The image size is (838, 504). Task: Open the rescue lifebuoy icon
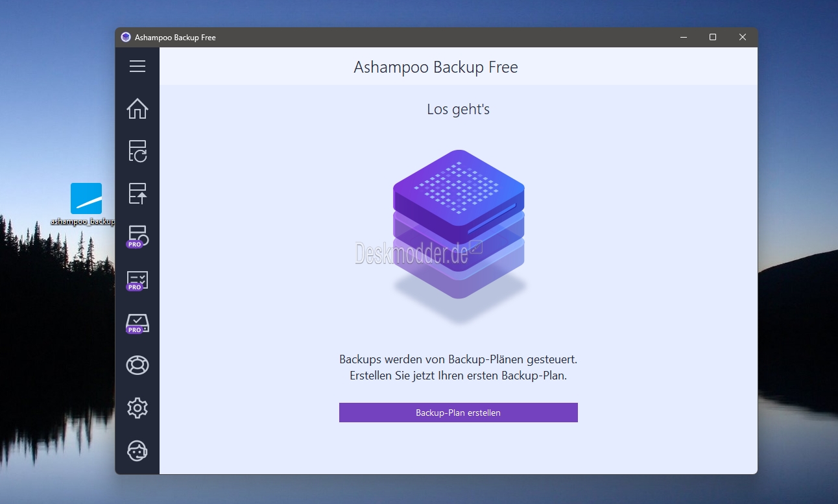138,365
